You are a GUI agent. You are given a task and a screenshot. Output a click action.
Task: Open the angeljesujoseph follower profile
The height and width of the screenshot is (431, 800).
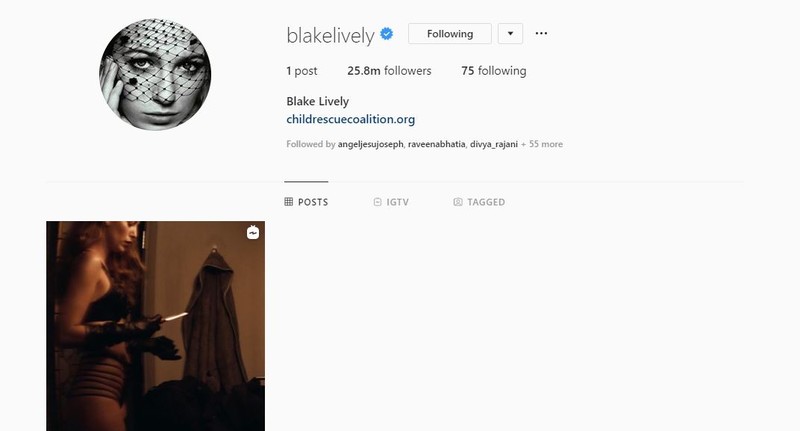370,144
